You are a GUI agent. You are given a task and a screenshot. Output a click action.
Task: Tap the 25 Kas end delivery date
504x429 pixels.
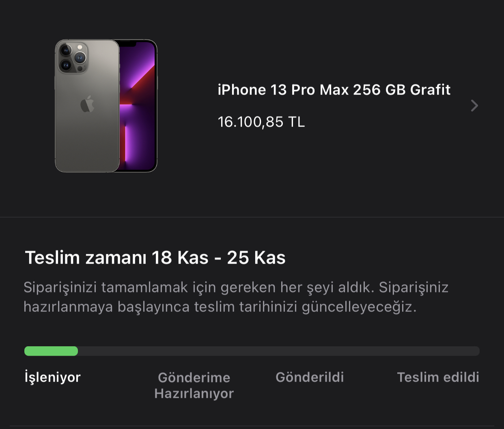click(x=256, y=258)
